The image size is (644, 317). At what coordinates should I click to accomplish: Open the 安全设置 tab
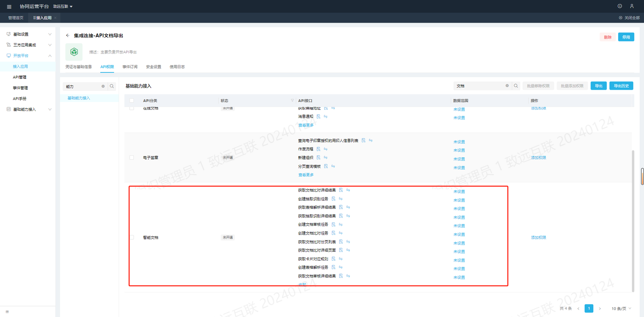click(154, 67)
